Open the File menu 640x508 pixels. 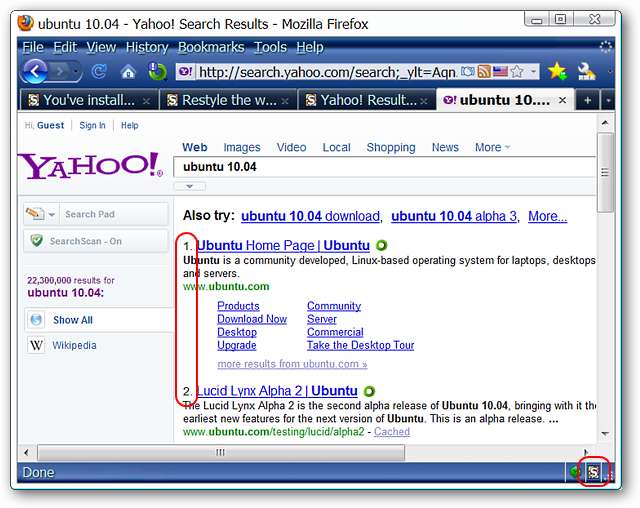click(33, 47)
